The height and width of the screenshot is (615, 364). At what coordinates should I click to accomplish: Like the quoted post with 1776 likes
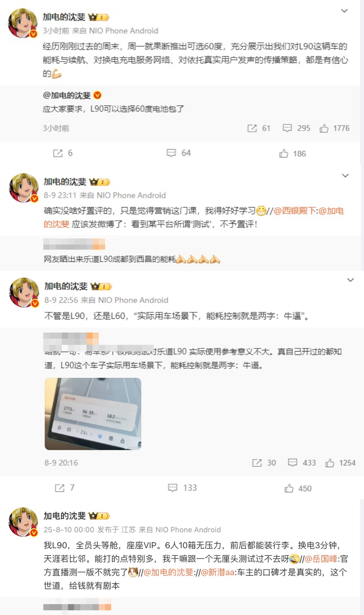click(x=324, y=128)
